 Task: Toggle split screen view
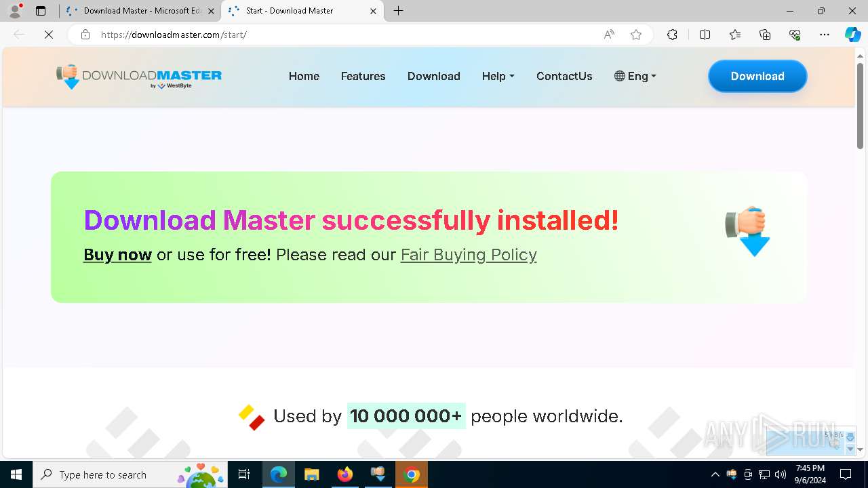coord(705,35)
